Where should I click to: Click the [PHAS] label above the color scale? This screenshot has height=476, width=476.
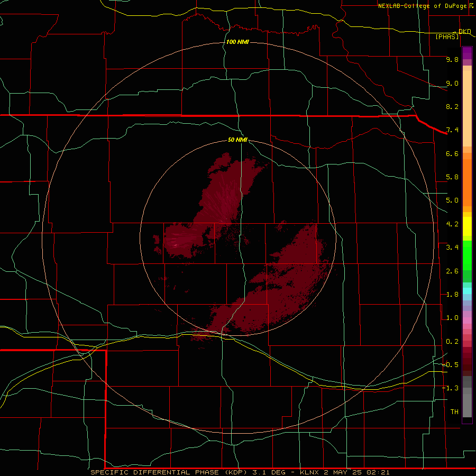[447, 36]
